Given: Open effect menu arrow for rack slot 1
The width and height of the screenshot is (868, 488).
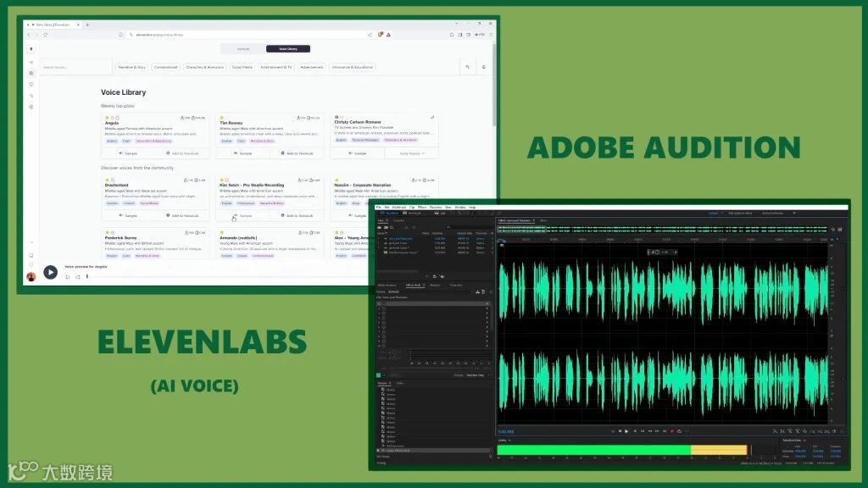Looking at the screenshot, I should [487, 304].
